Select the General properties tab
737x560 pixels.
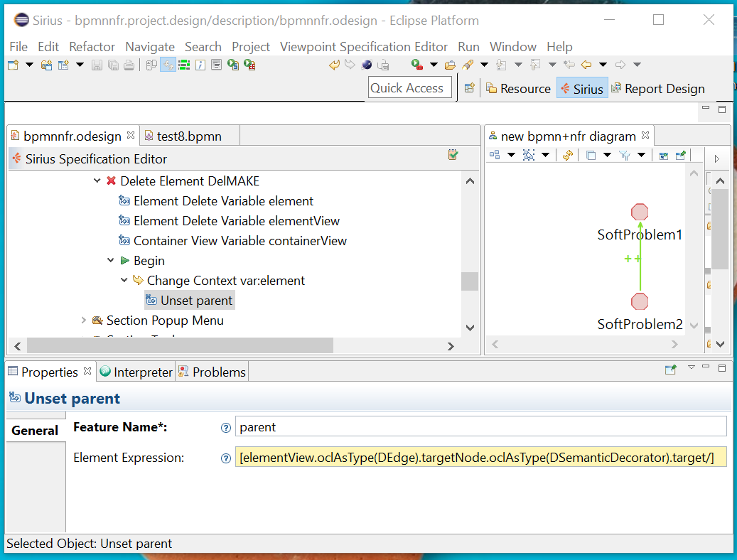[35, 430]
